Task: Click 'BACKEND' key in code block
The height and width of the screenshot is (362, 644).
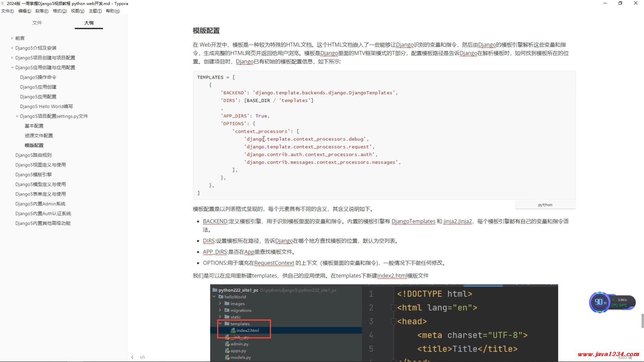Action: (234, 93)
